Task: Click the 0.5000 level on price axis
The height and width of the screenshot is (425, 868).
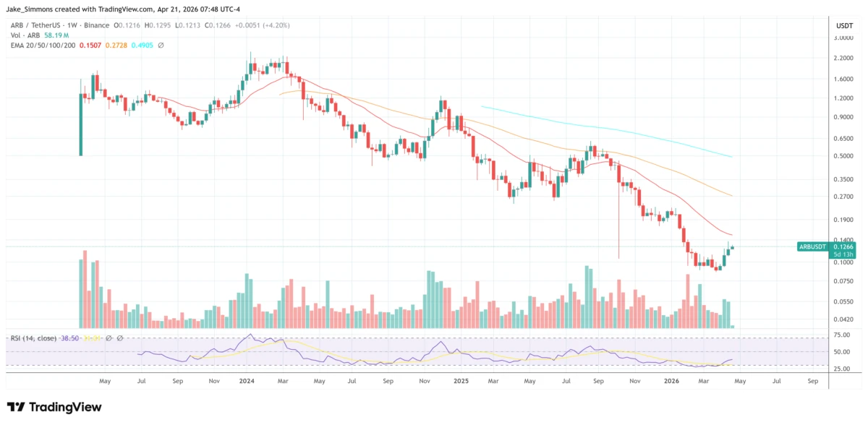Action: [843, 156]
